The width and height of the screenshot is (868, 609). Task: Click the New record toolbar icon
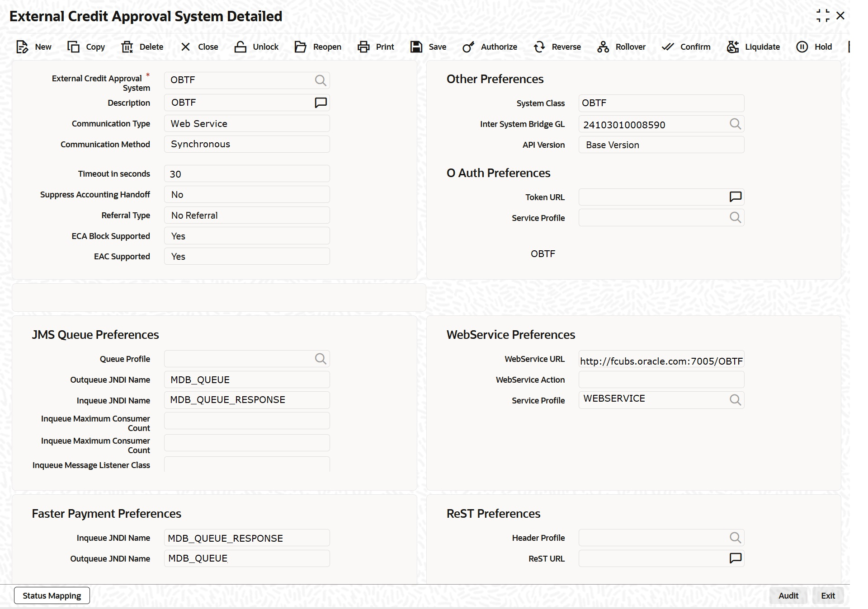tap(22, 47)
